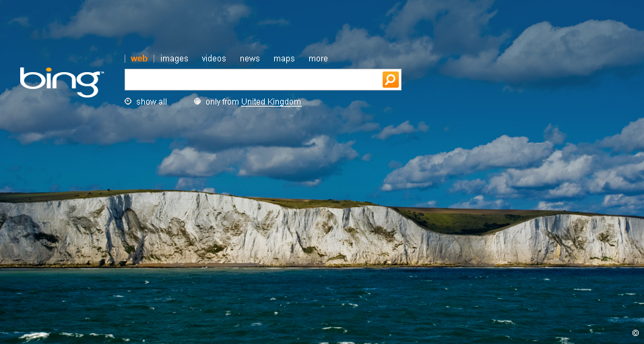Click the United Kingdom link
This screenshot has width=644, height=344.
pos(271,102)
